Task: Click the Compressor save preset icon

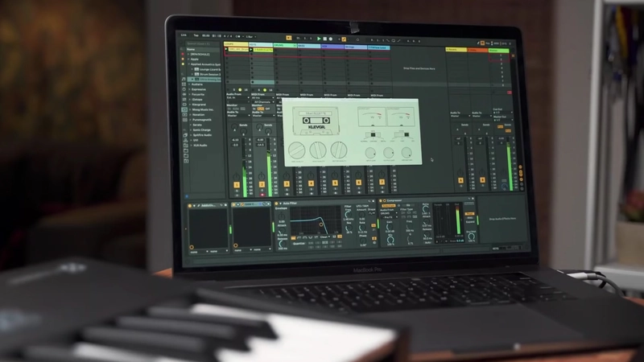Action: point(473,199)
